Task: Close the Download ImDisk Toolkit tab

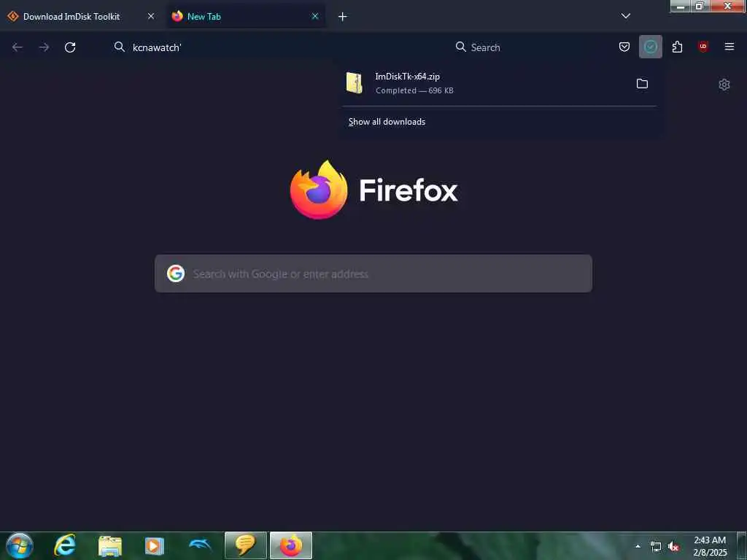Action: [151, 16]
